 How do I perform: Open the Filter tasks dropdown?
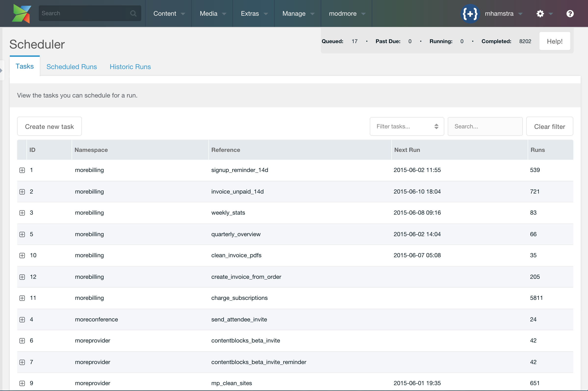407,126
